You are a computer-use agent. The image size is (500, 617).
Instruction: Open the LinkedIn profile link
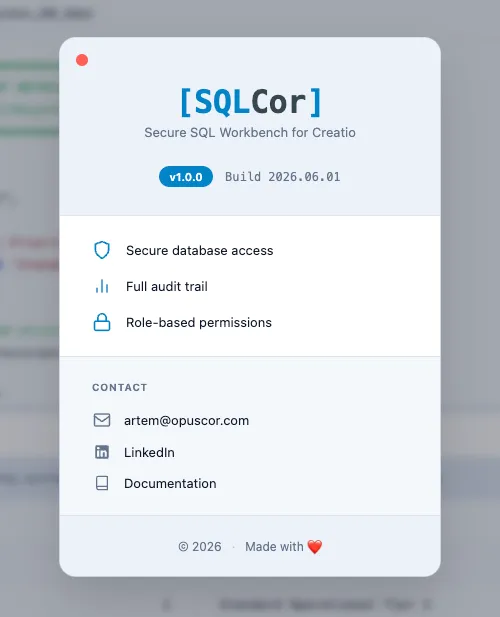[149, 453]
